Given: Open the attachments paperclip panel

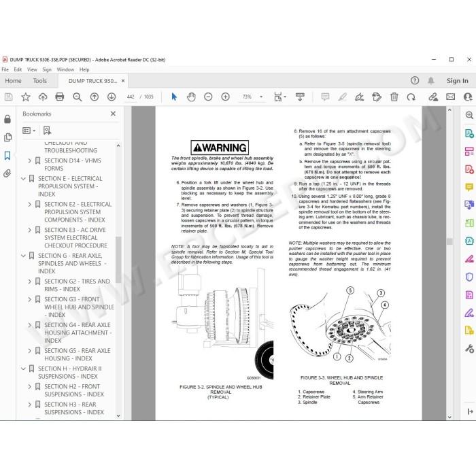Looking at the screenshot, I should pos(7,173).
